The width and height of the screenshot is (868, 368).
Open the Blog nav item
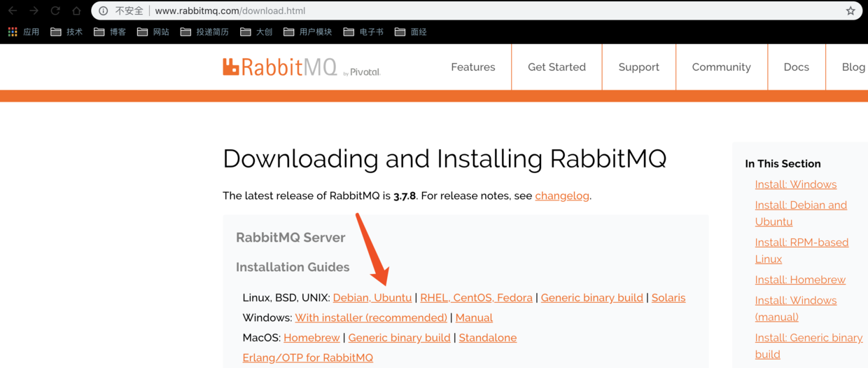[x=853, y=67]
